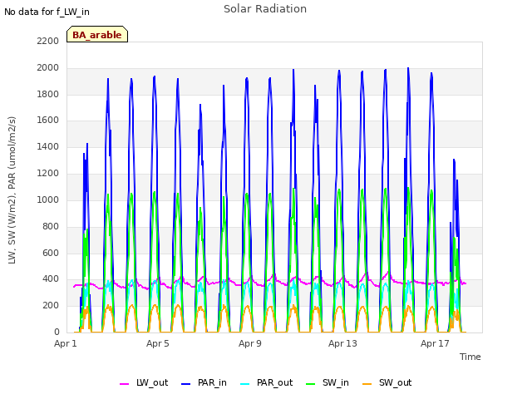
Task: Click the 2000 y-axis tick label
Action: point(48,68)
